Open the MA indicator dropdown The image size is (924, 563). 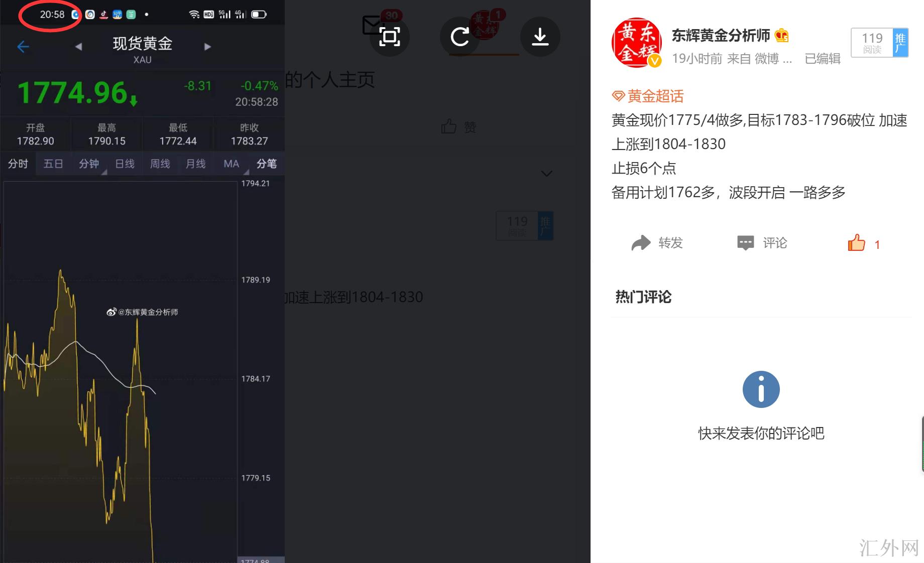pos(232,164)
